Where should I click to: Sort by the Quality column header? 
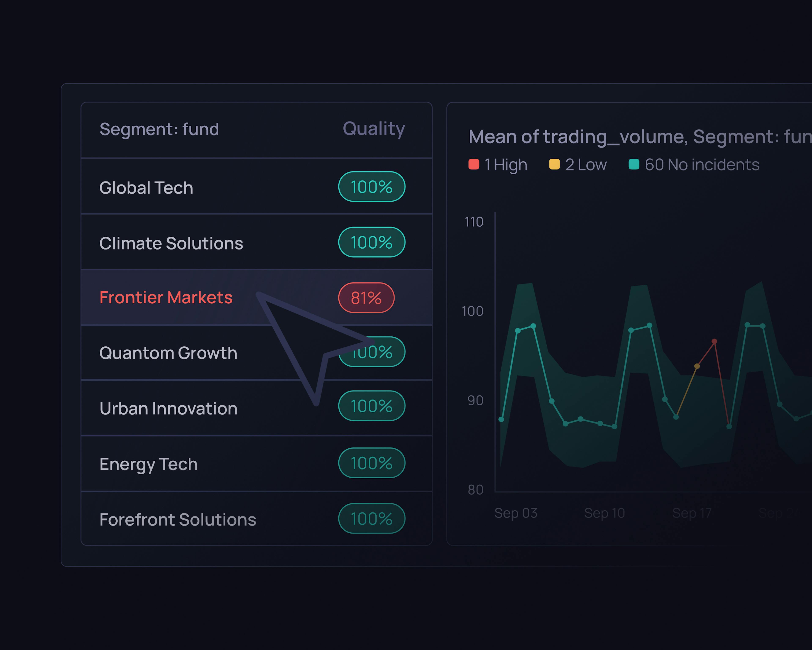click(x=374, y=128)
